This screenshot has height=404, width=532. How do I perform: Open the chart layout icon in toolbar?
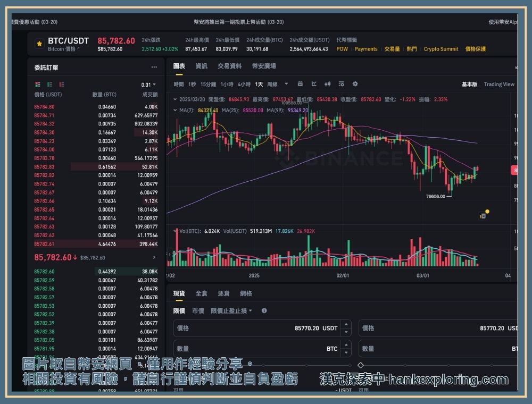pyautogui.click(x=300, y=83)
